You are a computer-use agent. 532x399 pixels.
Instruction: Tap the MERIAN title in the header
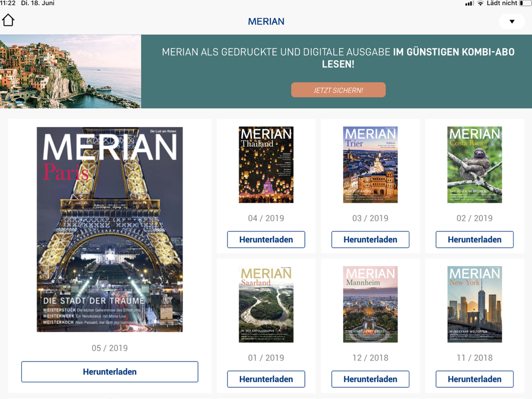coord(266,21)
